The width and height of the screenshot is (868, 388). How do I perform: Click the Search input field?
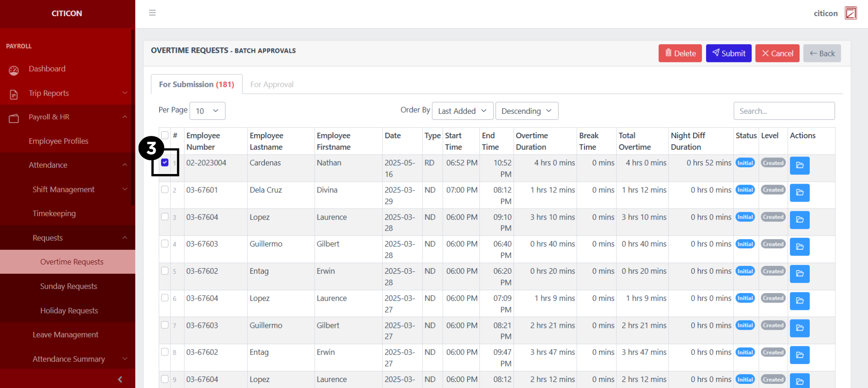784,111
